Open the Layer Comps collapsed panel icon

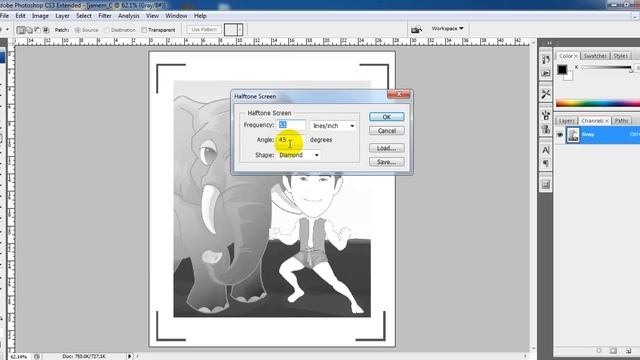546,184
